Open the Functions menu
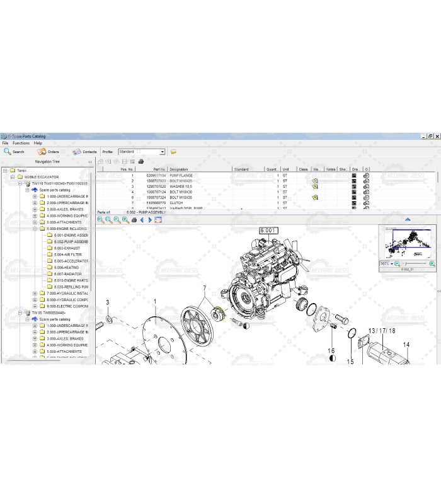The height and width of the screenshot is (504, 441). tap(21, 143)
